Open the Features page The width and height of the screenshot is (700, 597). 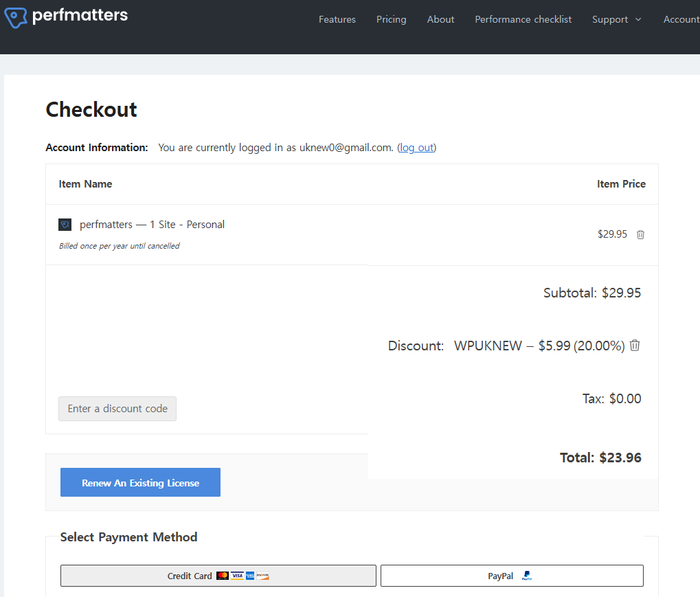click(337, 19)
